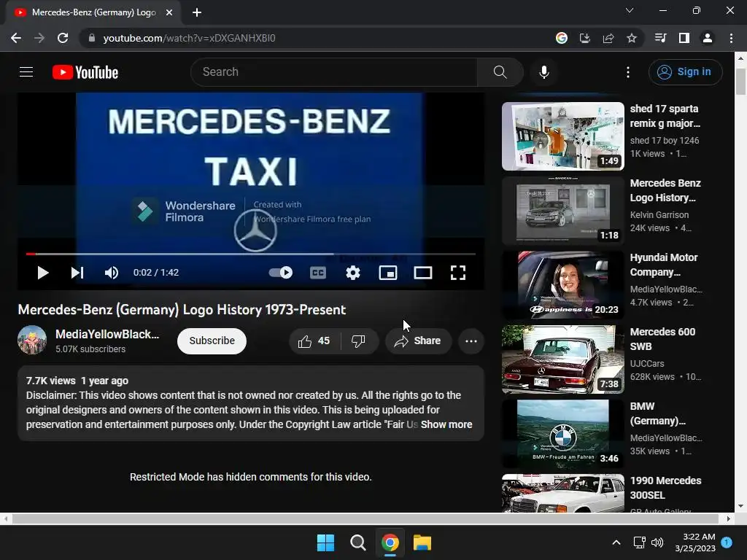The height and width of the screenshot is (560, 747).
Task: Open player settings gear
Action: (353, 273)
